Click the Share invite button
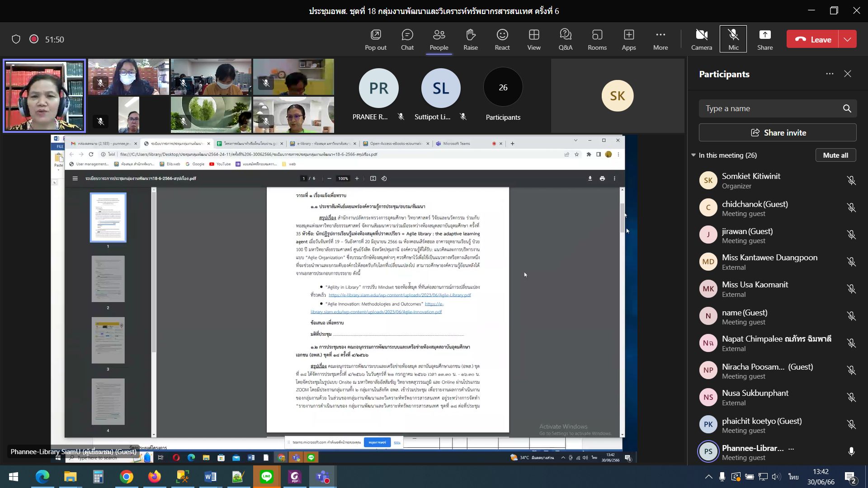The image size is (868, 488). [x=778, y=132]
